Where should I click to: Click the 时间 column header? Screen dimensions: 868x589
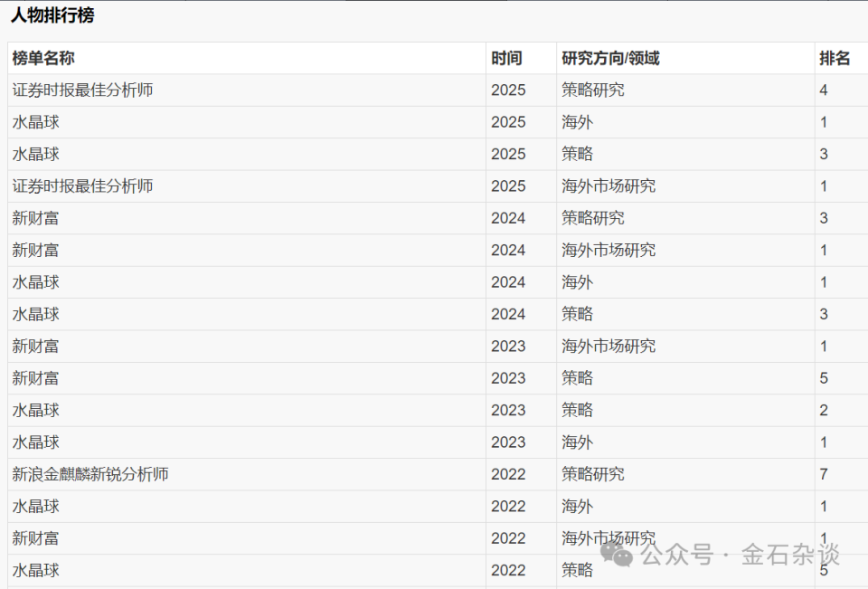coord(506,58)
